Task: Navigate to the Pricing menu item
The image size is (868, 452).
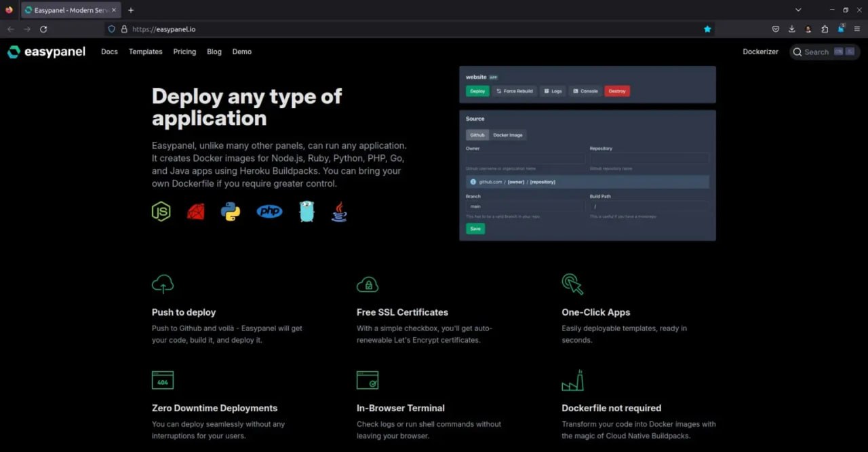Action: click(x=184, y=52)
